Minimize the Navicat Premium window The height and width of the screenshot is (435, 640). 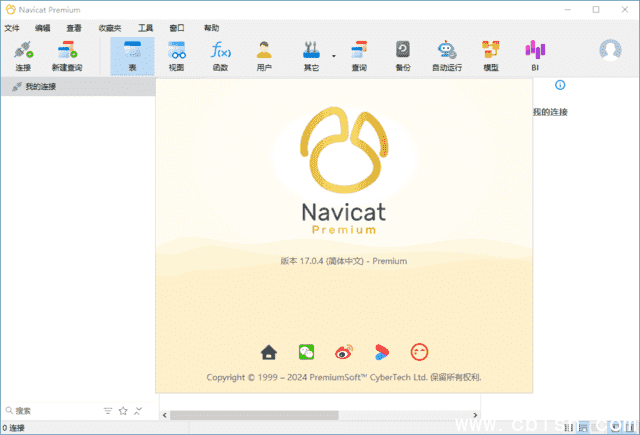click(x=567, y=9)
